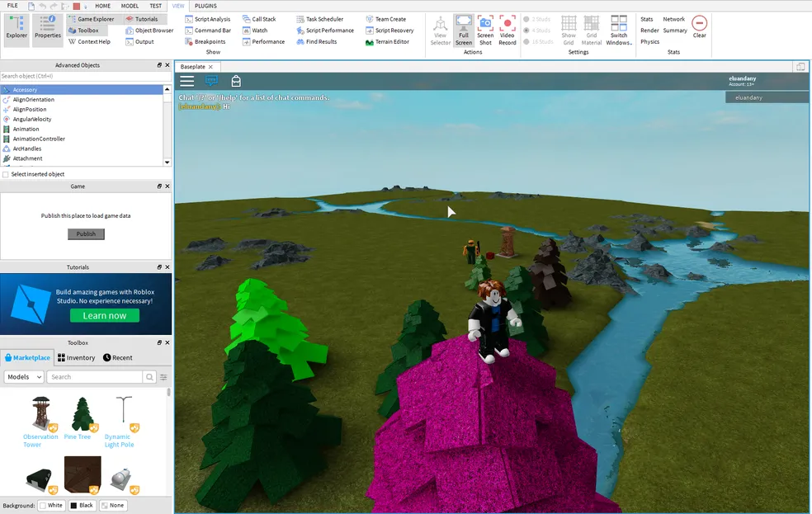The width and height of the screenshot is (812, 514).
Task: Open the in-game hamburger menu
Action: [x=187, y=82]
